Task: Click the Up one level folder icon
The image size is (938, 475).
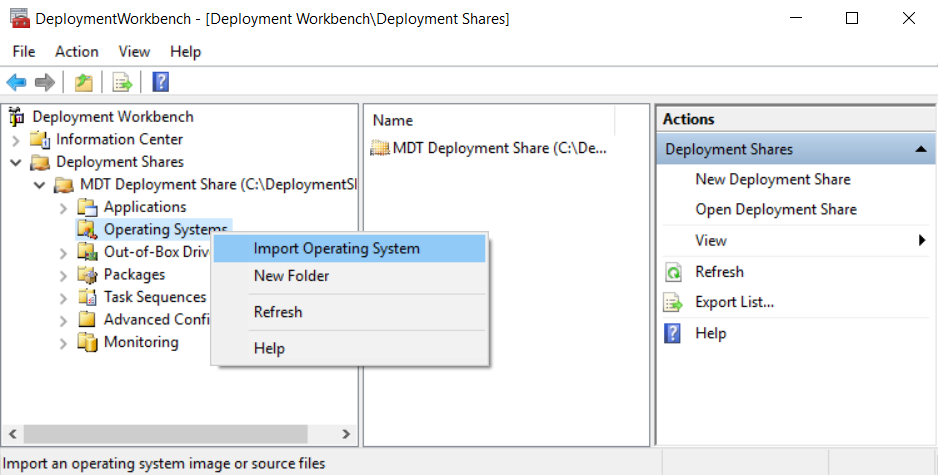Action: 83,82
